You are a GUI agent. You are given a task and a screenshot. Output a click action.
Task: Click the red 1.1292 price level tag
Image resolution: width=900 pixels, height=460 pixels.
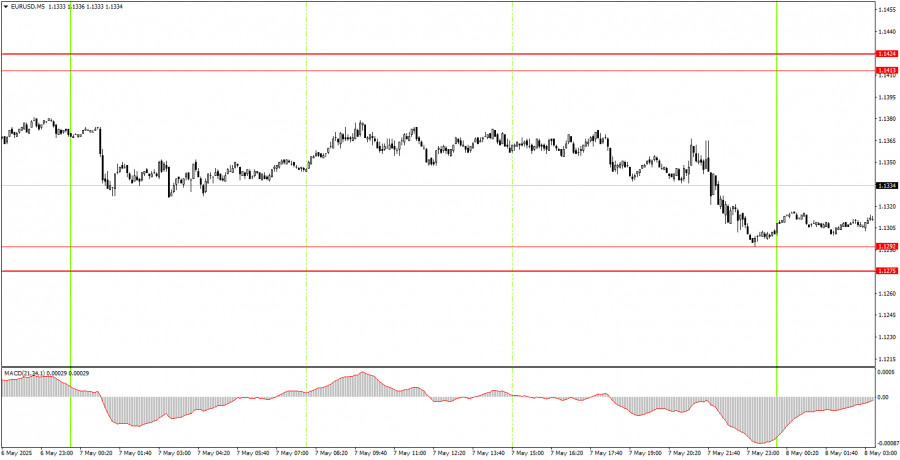(x=887, y=246)
